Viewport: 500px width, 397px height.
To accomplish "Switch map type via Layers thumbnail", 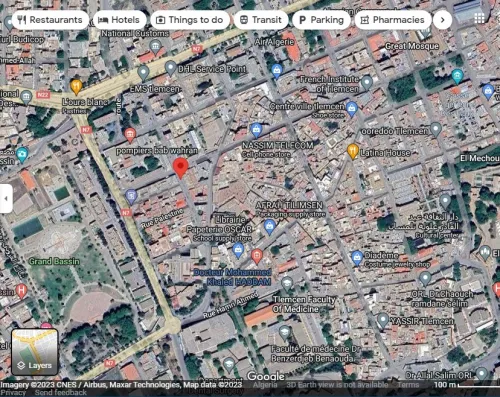I will click(x=35, y=352).
